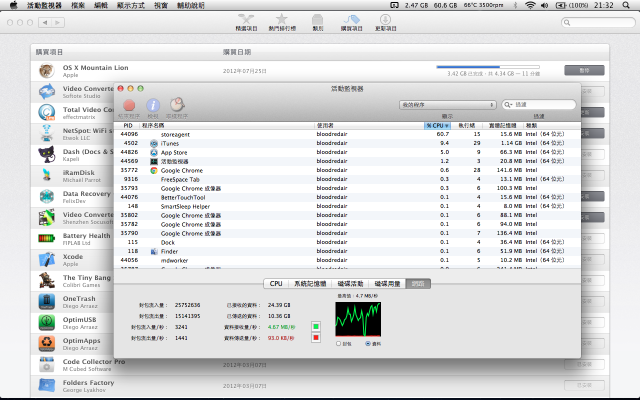Click installed button for Folders Factory
Viewport: 640px width, 400px height.
[x=584, y=385]
